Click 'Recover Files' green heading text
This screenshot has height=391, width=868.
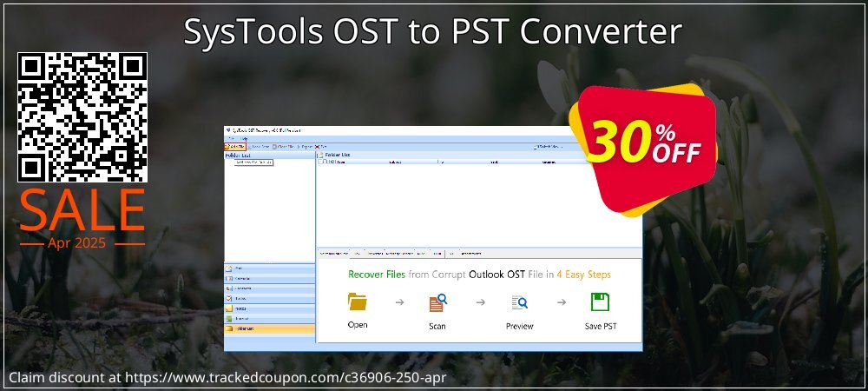click(377, 275)
